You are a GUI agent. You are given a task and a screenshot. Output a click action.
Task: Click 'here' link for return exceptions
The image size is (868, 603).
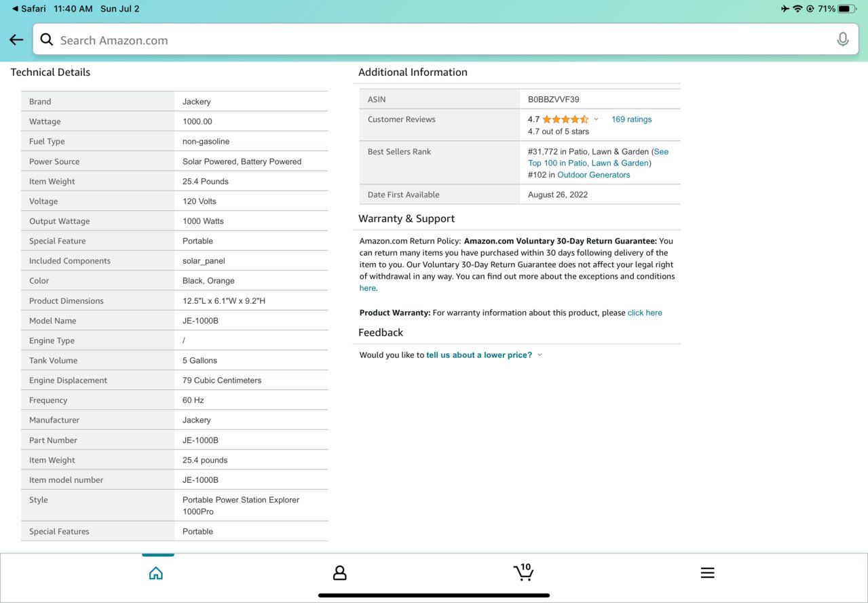(367, 288)
